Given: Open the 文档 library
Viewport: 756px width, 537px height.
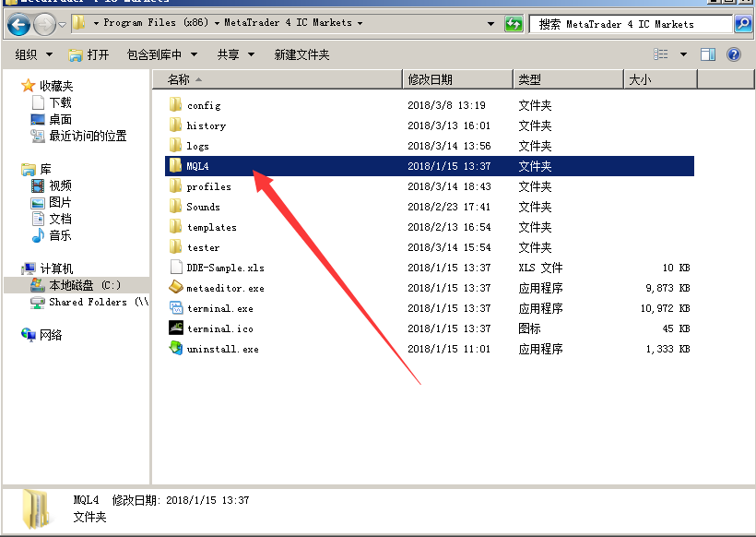Looking at the screenshot, I should point(60,219).
